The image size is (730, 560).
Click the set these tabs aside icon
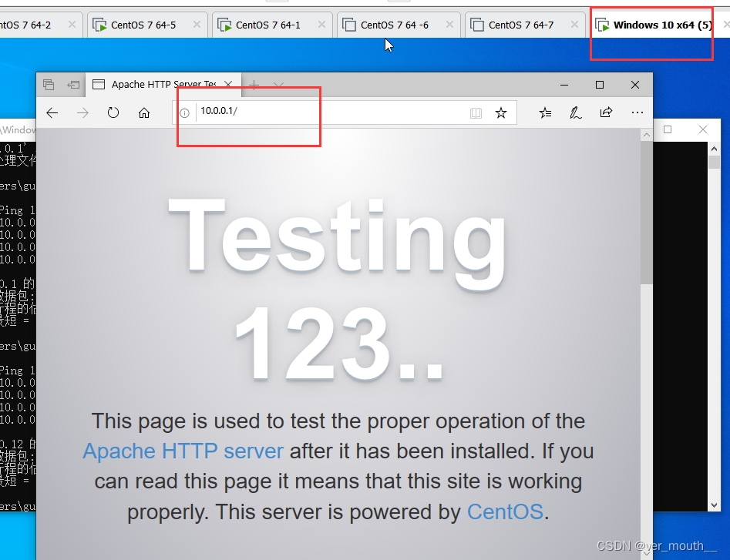pos(73,85)
